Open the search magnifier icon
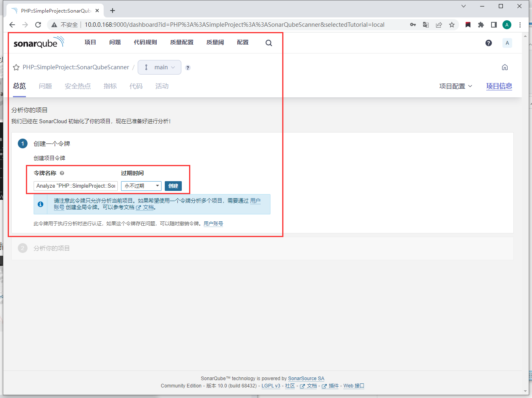The height and width of the screenshot is (398, 532). 269,43
